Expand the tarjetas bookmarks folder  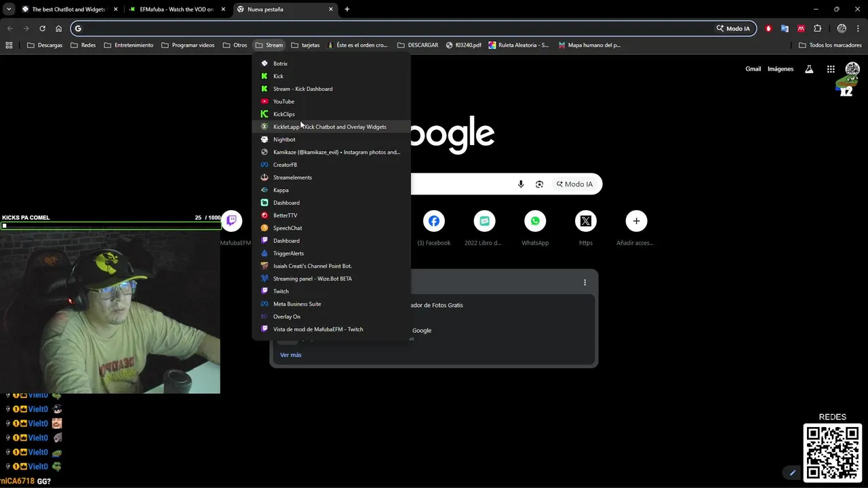click(305, 45)
